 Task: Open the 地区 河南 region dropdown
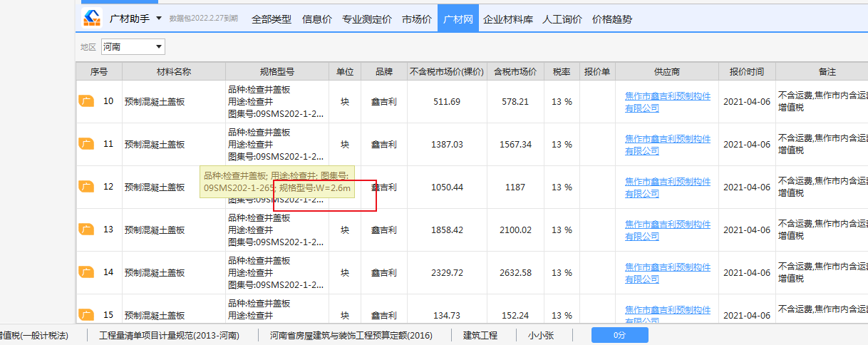click(x=133, y=47)
